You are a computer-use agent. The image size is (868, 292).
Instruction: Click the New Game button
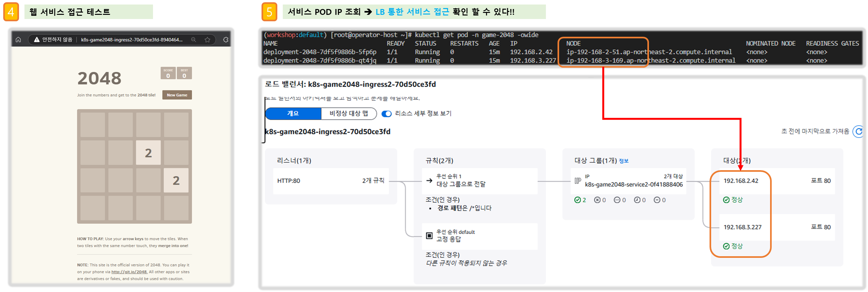[x=177, y=95]
